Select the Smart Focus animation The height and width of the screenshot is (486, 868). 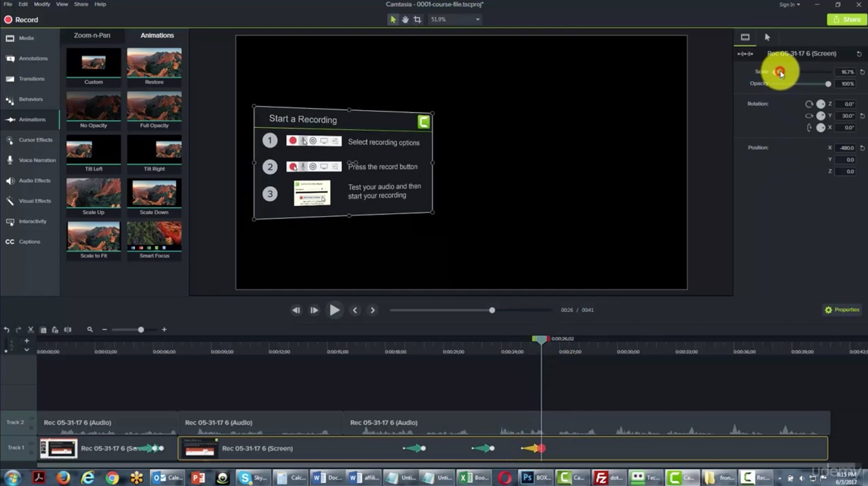click(x=154, y=240)
